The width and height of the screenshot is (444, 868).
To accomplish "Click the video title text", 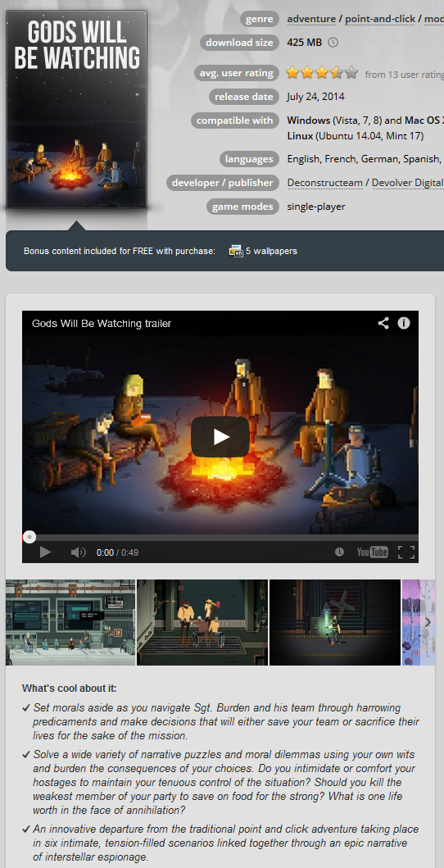I will (x=102, y=323).
